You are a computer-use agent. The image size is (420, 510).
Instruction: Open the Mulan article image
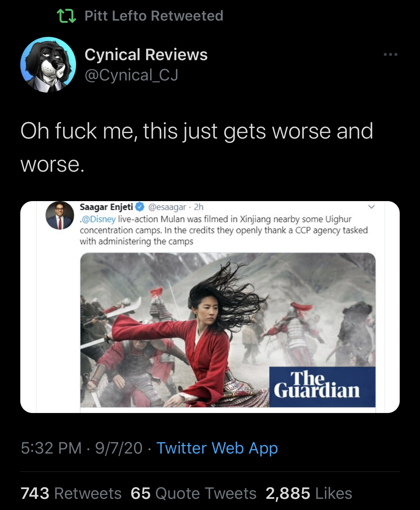pos(228,330)
